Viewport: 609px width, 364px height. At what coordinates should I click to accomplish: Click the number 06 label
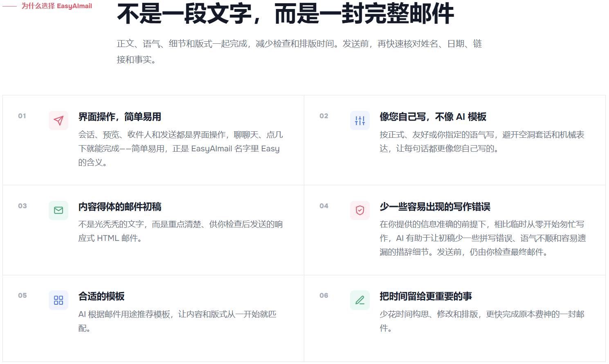(x=324, y=296)
